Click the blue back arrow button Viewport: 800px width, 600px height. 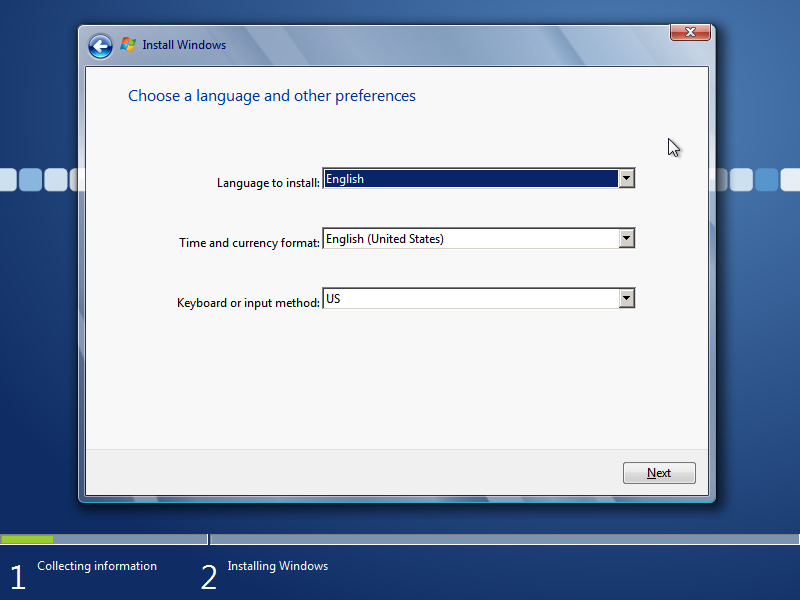tap(101, 46)
